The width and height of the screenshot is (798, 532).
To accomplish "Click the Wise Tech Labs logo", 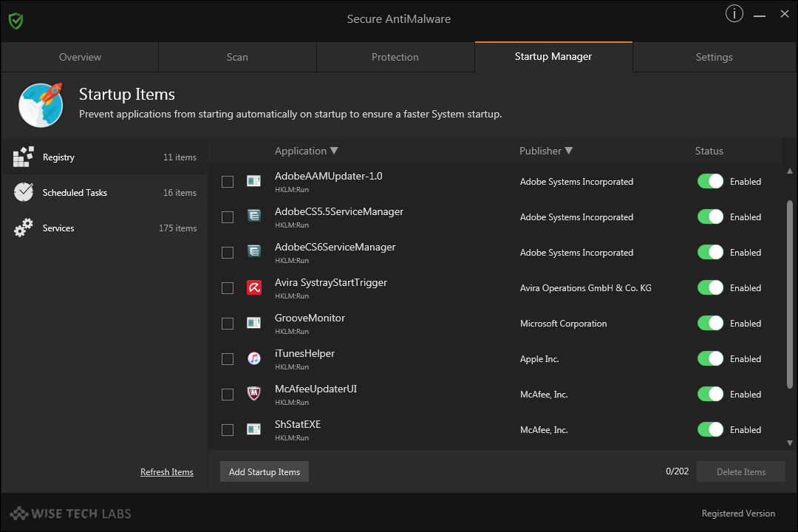I will click(x=71, y=514).
